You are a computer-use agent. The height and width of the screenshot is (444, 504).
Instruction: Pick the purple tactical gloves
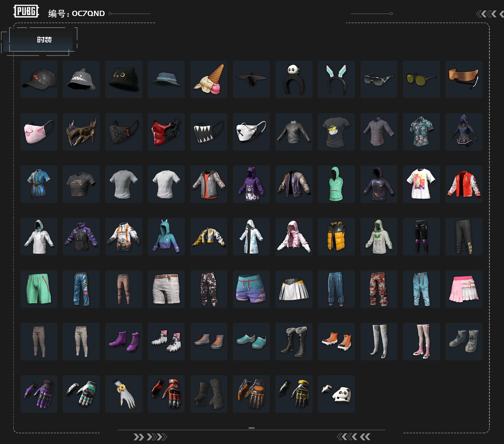click(39, 394)
